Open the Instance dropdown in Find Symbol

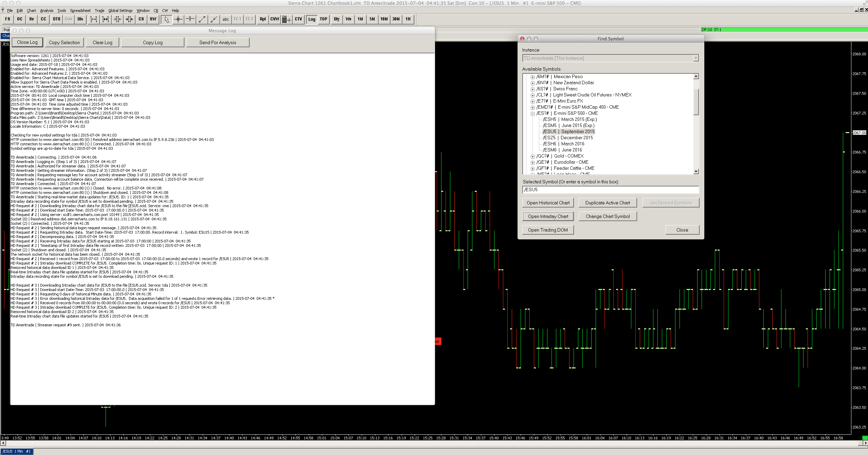695,58
